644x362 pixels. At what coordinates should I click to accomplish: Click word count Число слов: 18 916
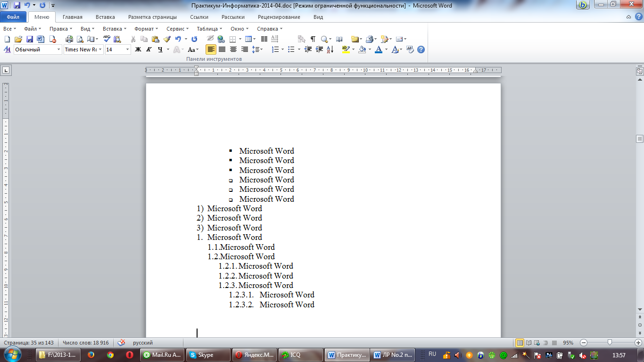[86, 343]
